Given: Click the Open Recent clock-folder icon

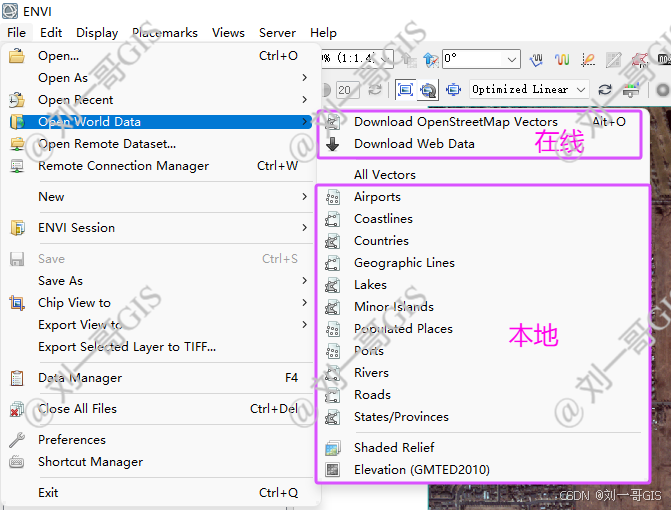Looking at the screenshot, I should point(17,100).
